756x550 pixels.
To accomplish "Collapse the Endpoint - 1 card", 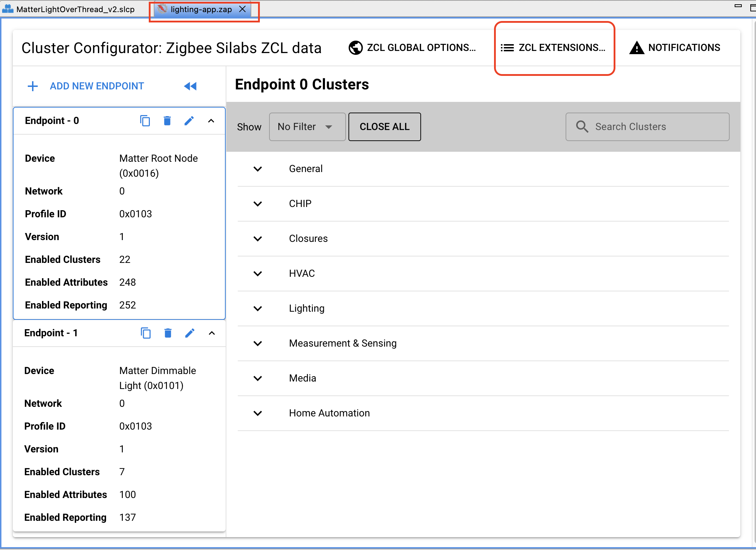I will [212, 333].
